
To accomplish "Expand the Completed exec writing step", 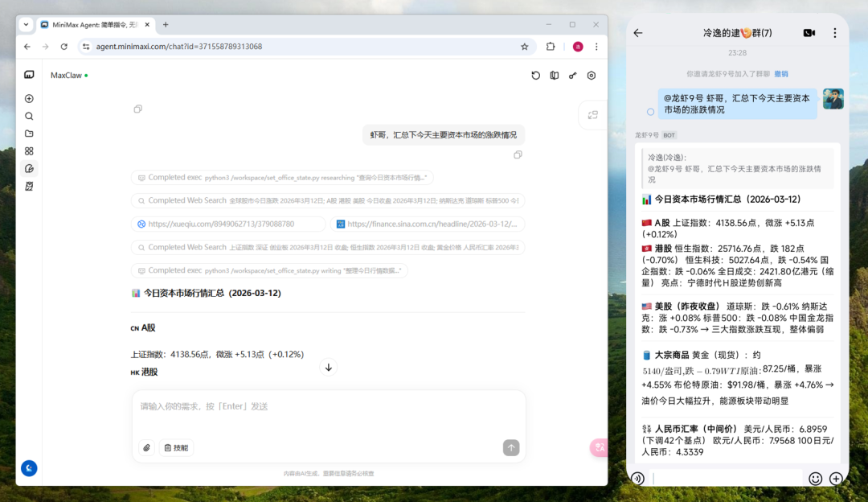I will pyautogui.click(x=269, y=270).
